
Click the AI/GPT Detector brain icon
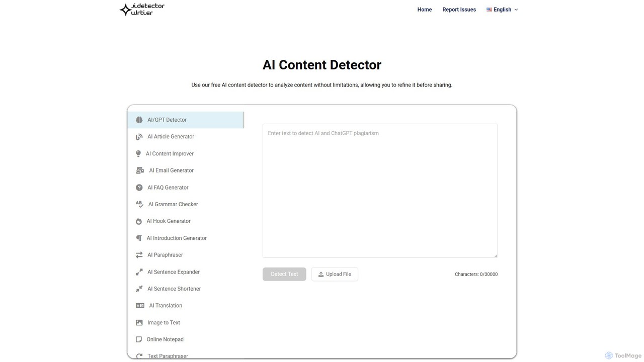[139, 120]
